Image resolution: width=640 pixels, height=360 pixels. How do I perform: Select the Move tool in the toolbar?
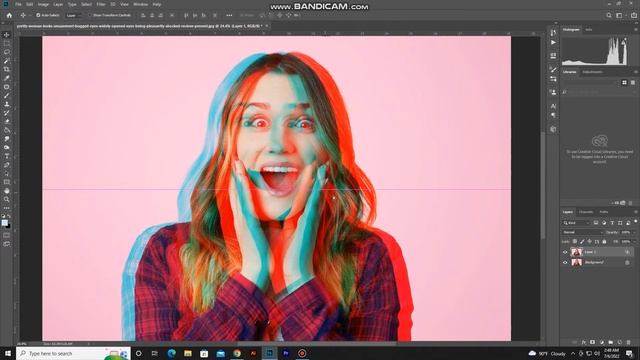[x=7, y=35]
